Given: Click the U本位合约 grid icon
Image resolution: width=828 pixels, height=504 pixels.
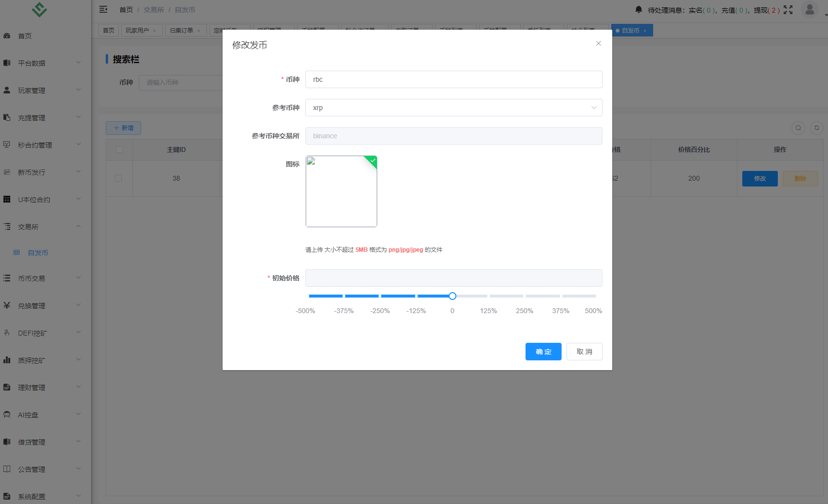Looking at the screenshot, I should point(7,199).
